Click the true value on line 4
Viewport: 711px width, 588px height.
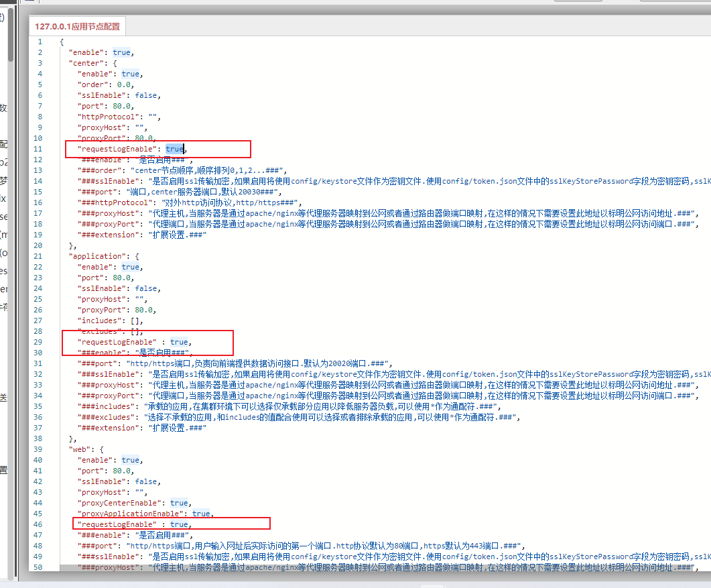[131, 74]
